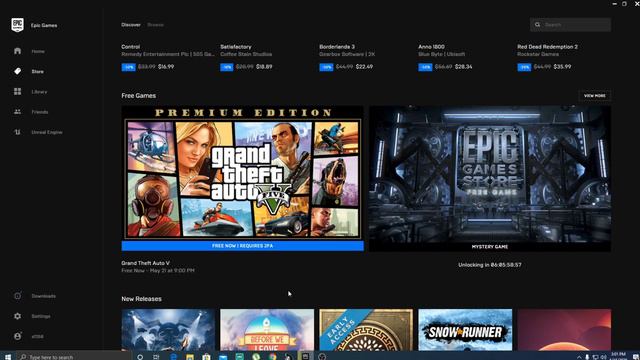This screenshot has width=640, height=360.
Task: Open the Before We Leave thumbnail
Action: point(267,329)
